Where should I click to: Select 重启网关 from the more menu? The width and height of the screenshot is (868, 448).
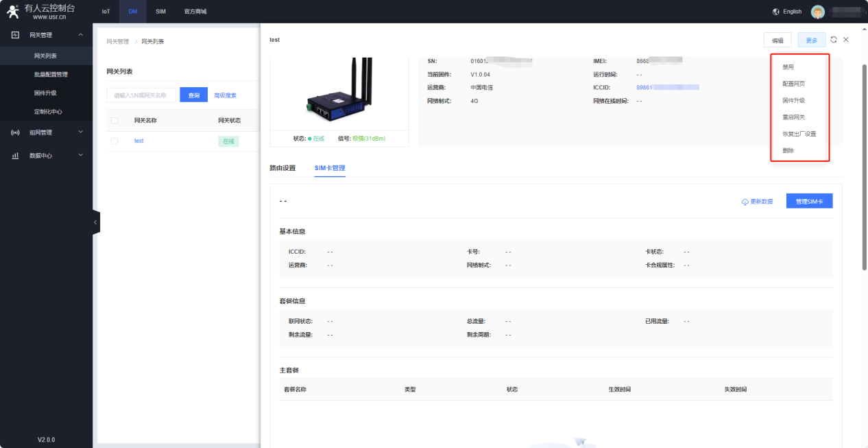[x=793, y=117]
